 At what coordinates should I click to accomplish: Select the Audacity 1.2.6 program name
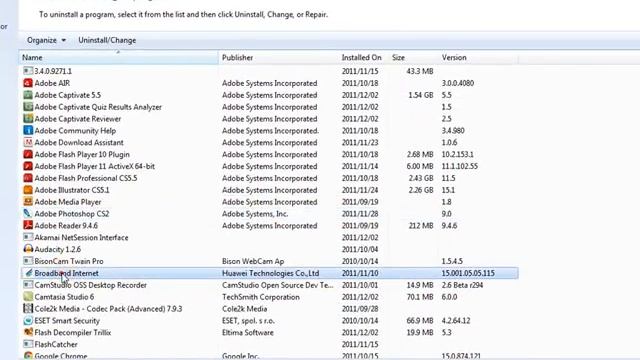click(x=58, y=249)
